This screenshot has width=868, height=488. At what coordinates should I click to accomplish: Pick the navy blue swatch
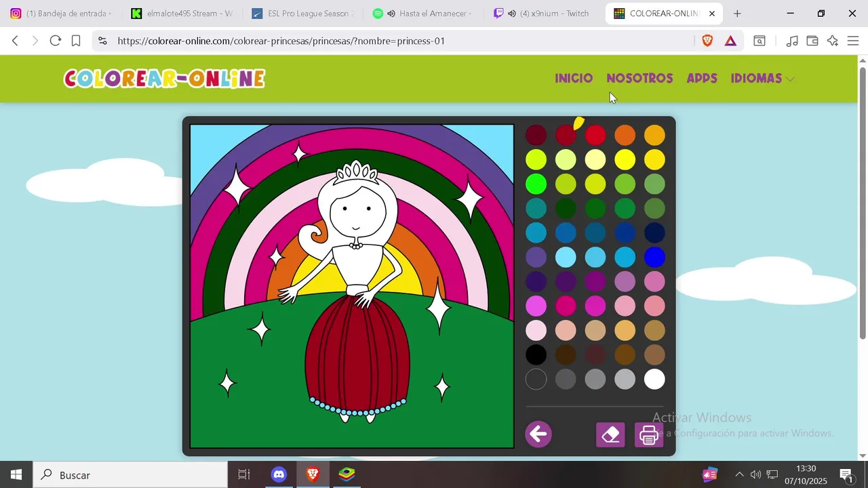(x=654, y=232)
